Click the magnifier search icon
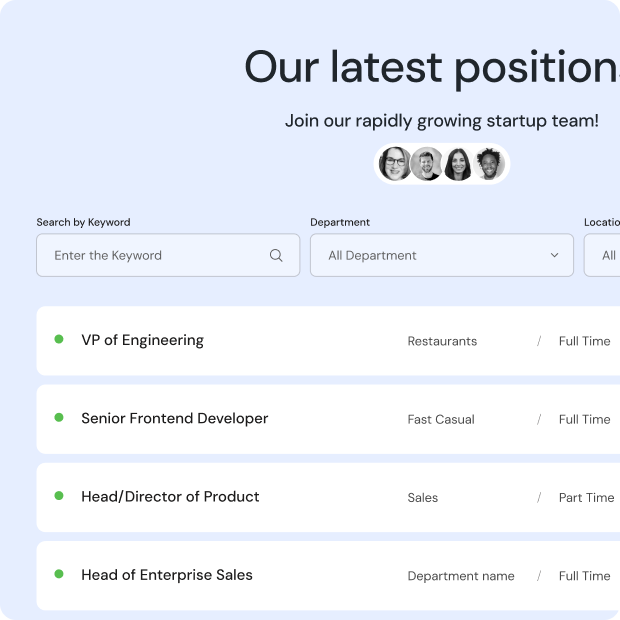Screen dimensions: 620x620 tap(276, 255)
